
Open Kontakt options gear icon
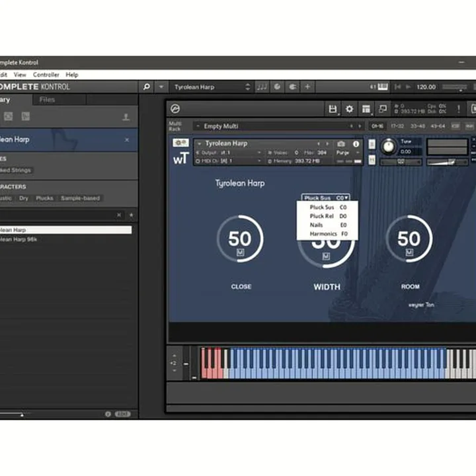[350, 109]
